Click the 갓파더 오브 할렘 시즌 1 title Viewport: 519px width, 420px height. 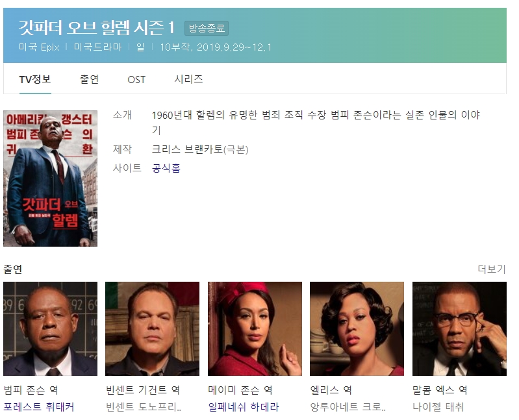97,27
